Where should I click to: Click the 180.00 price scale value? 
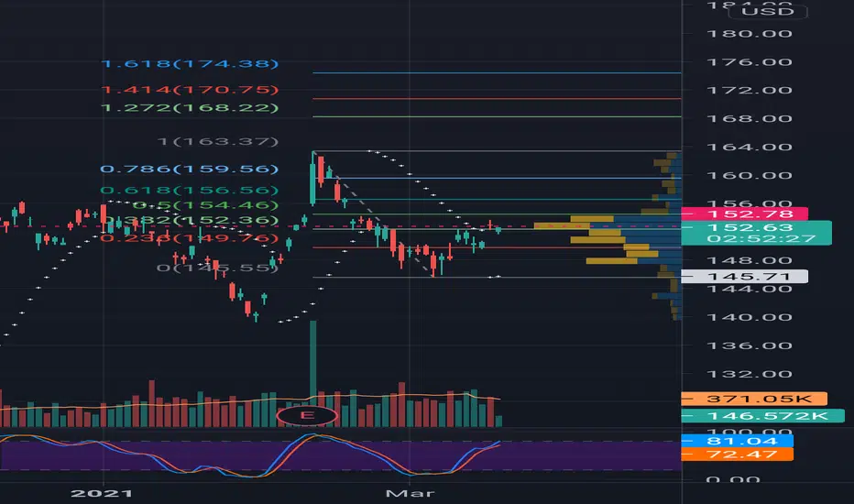point(749,34)
